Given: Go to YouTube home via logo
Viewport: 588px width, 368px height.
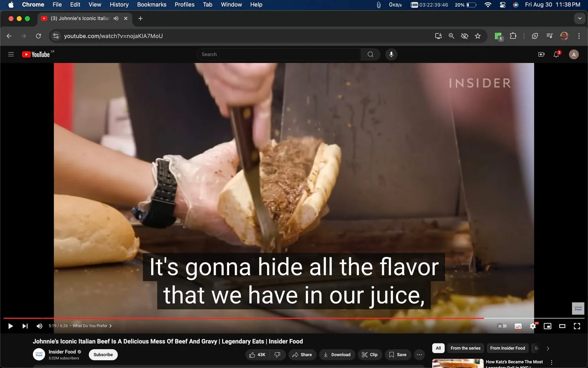Looking at the screenshot, I should [36, 54].
